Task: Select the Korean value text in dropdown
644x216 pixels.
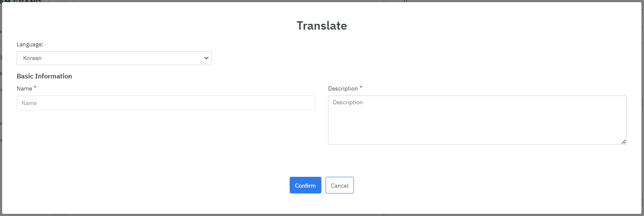Action: point(33,58)
